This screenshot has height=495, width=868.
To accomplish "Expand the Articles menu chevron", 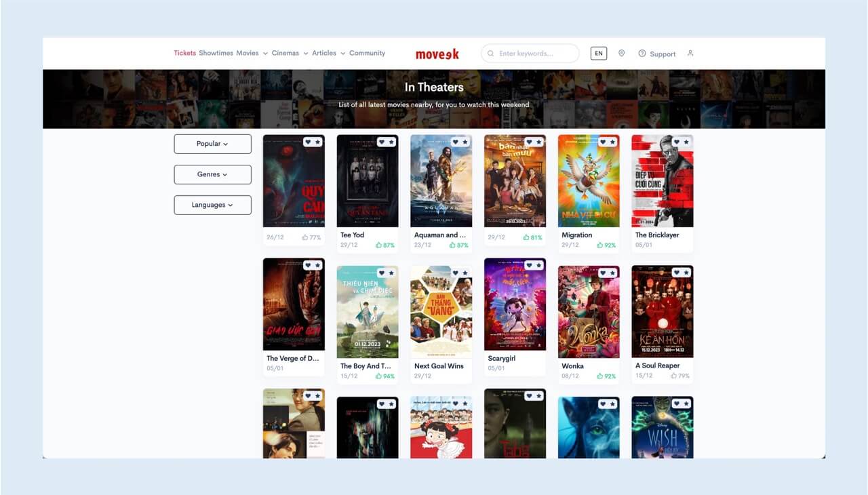I will [343, 54].
